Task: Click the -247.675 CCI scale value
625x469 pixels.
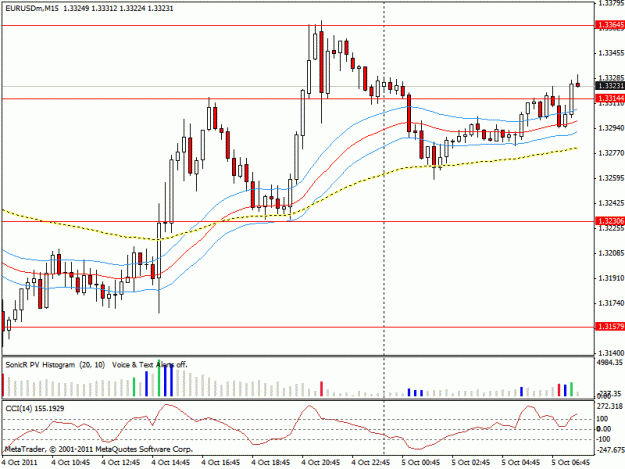Action: [610, 450]
